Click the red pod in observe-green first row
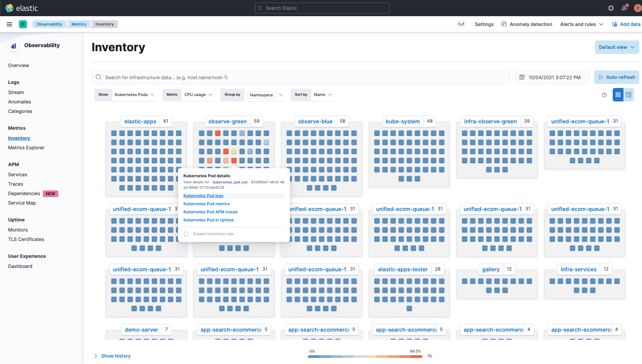Viewport: 642px width, 364px height. click(x=218, y=133)
